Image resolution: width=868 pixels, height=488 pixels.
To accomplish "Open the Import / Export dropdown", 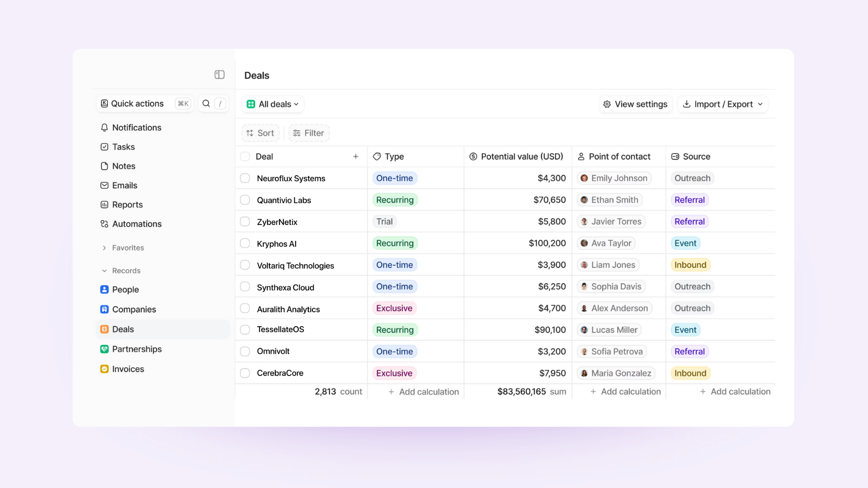I will (722, 104).
